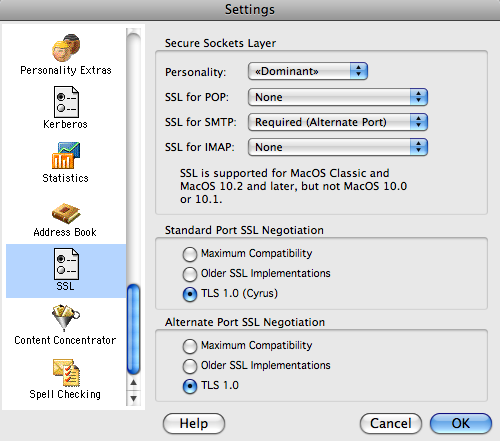
Task: Click the sidebar scrollbar down arrow
Action: point(134,398)
